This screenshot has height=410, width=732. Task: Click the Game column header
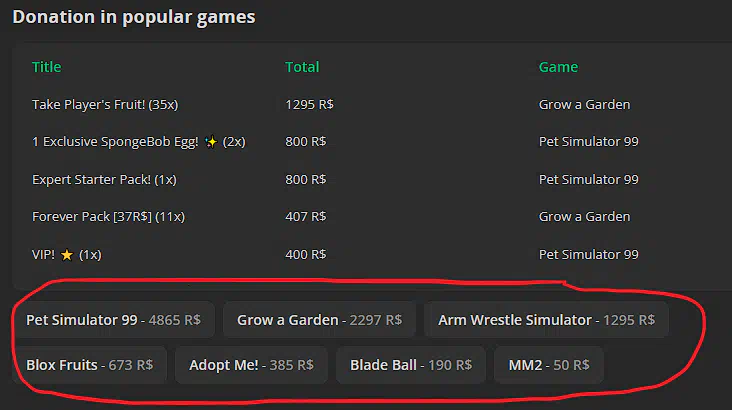pos(558,67)
